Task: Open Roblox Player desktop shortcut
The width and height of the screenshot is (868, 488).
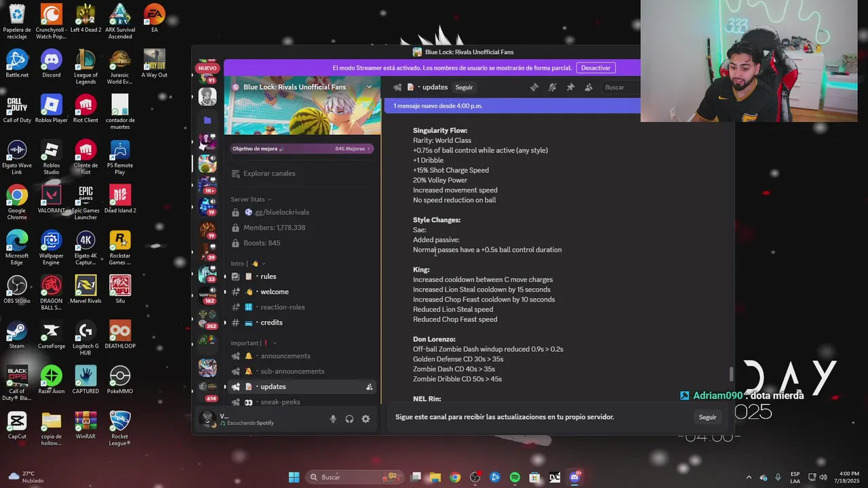Action: 52,109
